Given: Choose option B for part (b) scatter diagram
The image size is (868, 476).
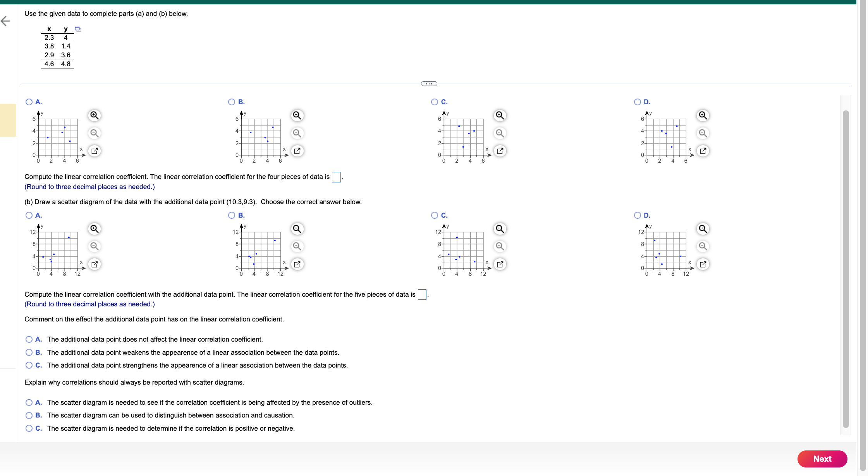Looking at the screenshot, I should [x=232, y=215].
